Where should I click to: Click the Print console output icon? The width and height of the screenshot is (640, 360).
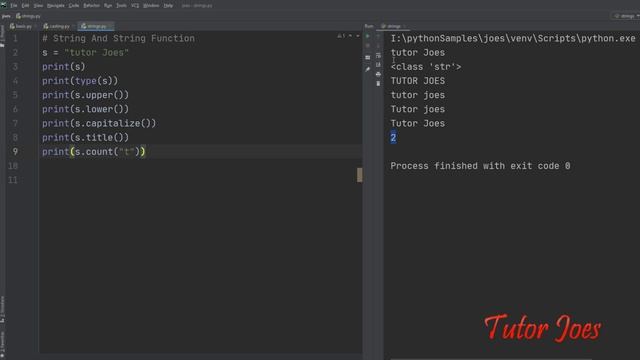[378, 74]
